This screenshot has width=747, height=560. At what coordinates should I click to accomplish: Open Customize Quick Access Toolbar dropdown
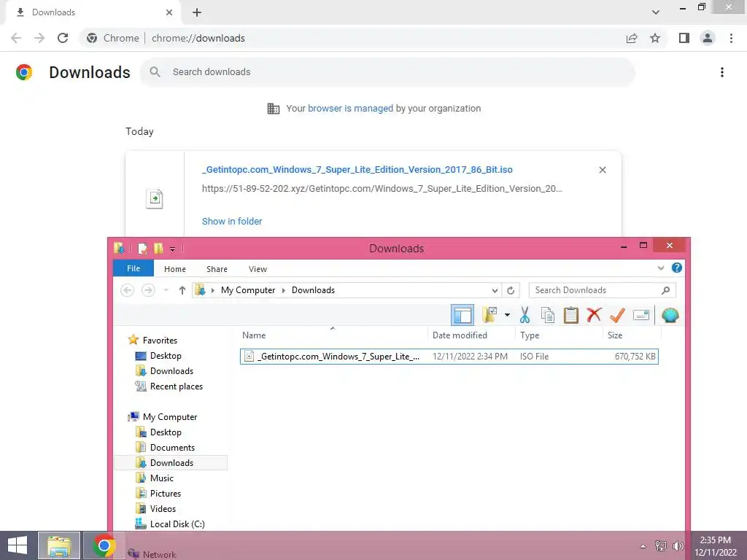point(172,249)
